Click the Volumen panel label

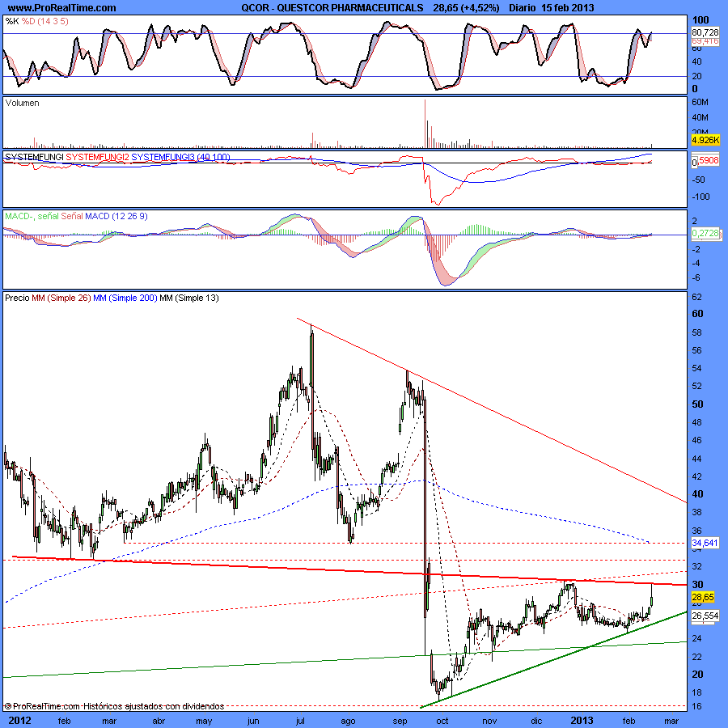tap(22, 104)
